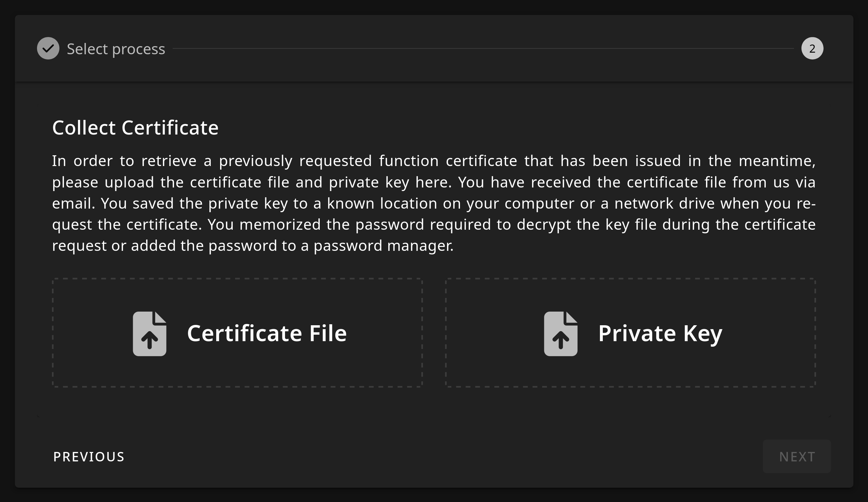Click the Collect Certificate heading
Image resolution: width=868 pixels, height=502 pixels.
135,128
